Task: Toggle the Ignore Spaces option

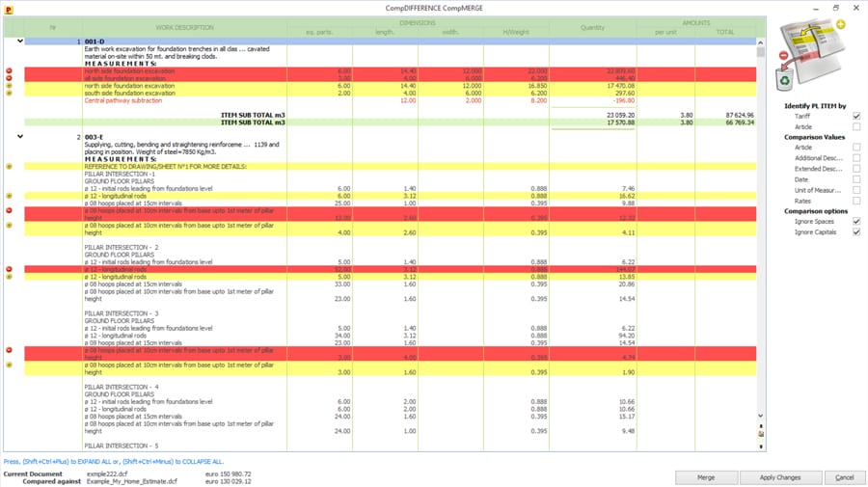Action: [856, 222]
